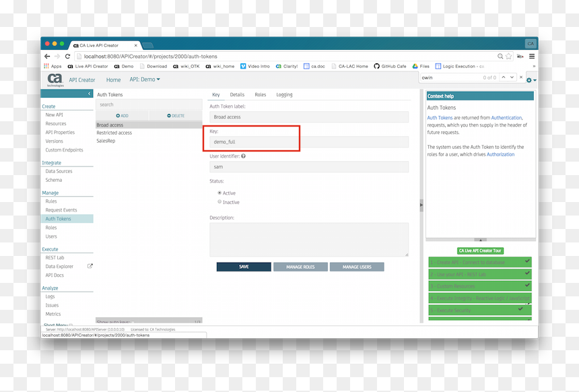This screenshot has width=579, height=392.
Task: Click the browser forward arrow
Action: pyautogui.click(x=57, y=57)
